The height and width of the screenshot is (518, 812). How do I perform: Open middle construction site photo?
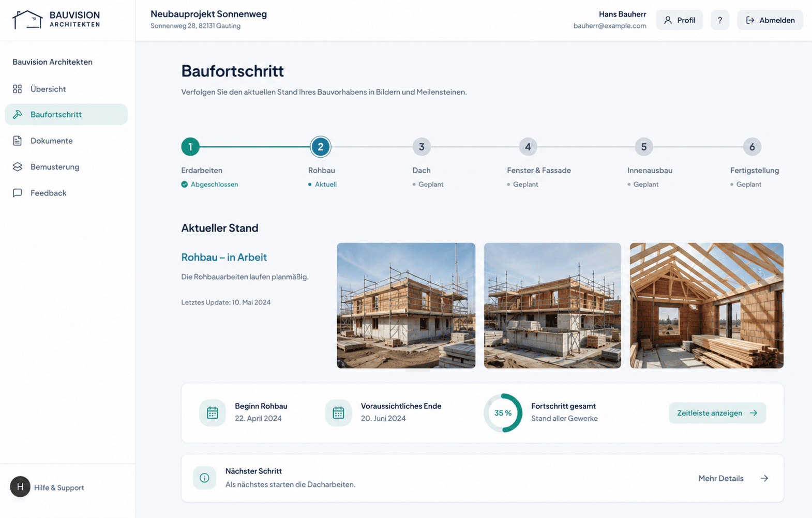552,306
